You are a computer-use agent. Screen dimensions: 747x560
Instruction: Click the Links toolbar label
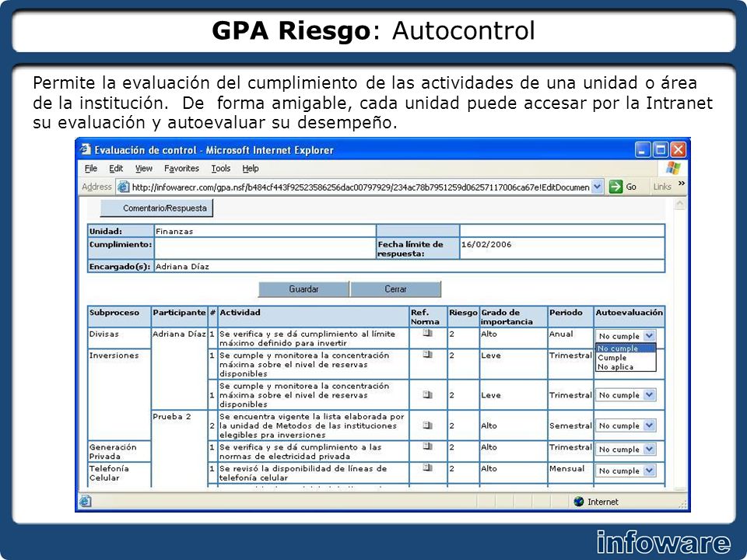(x=662, y=187)
